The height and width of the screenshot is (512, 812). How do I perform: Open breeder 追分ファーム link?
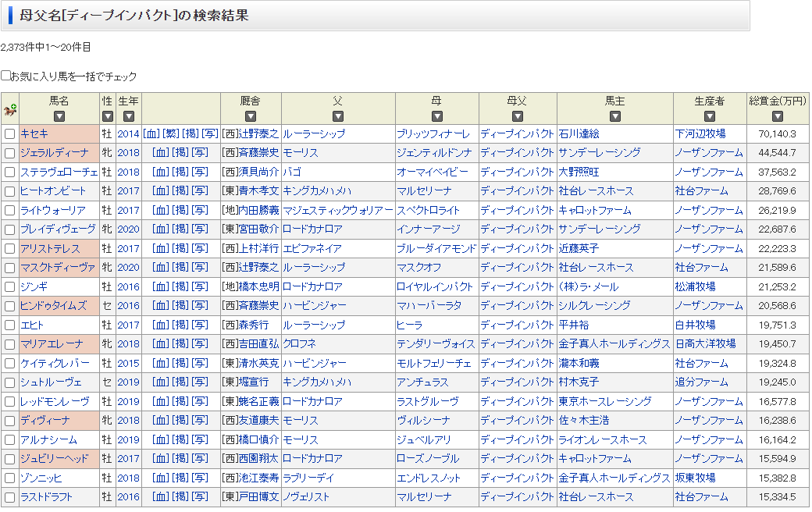pos(701,382)
